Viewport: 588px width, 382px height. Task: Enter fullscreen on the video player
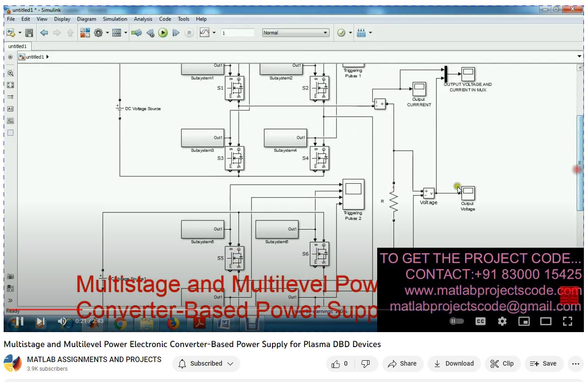click(x=567, y=321)
